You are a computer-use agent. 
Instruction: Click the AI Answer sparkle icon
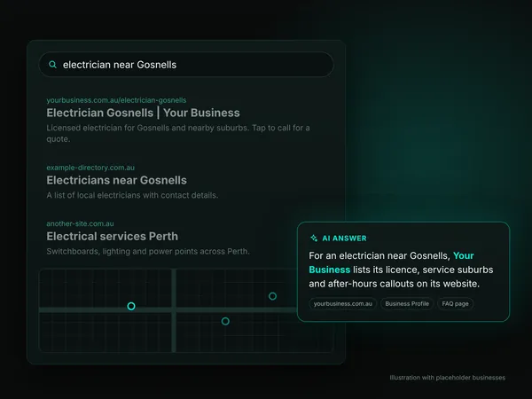314,239
